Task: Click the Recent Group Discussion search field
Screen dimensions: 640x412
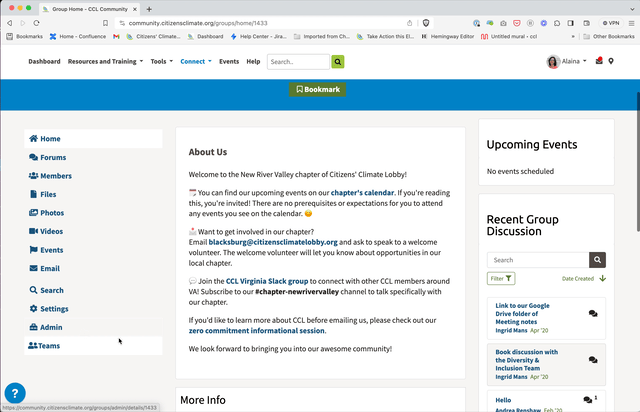Action: click(x=538, y=260)
